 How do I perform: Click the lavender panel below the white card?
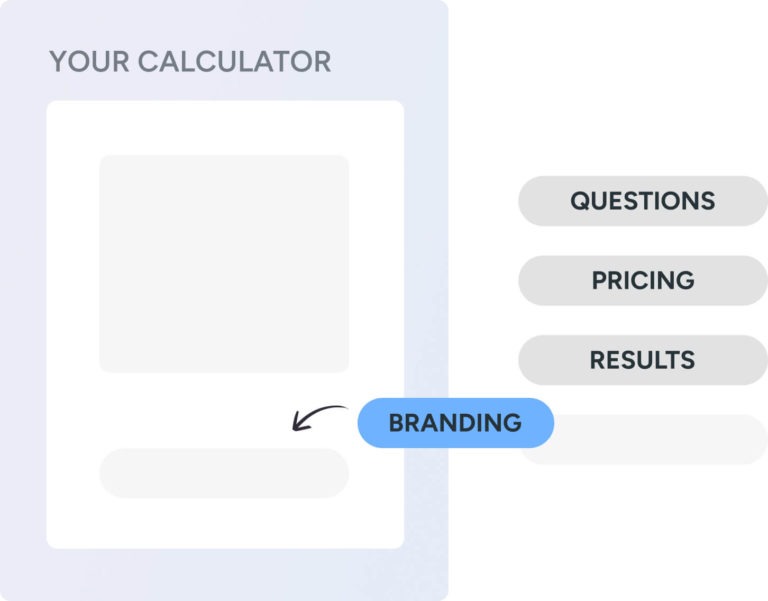coord(224,575)
